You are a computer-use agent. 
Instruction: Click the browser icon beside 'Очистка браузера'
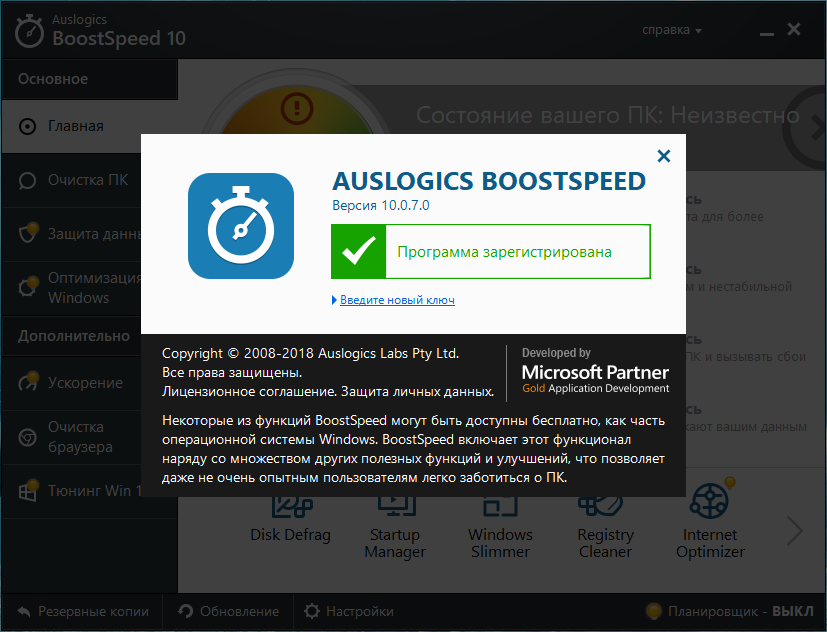click(x=27, y=437)
